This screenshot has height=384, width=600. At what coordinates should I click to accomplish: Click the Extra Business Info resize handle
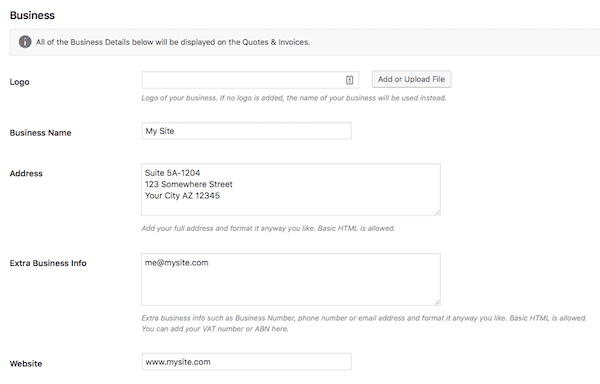click(437, 302)
